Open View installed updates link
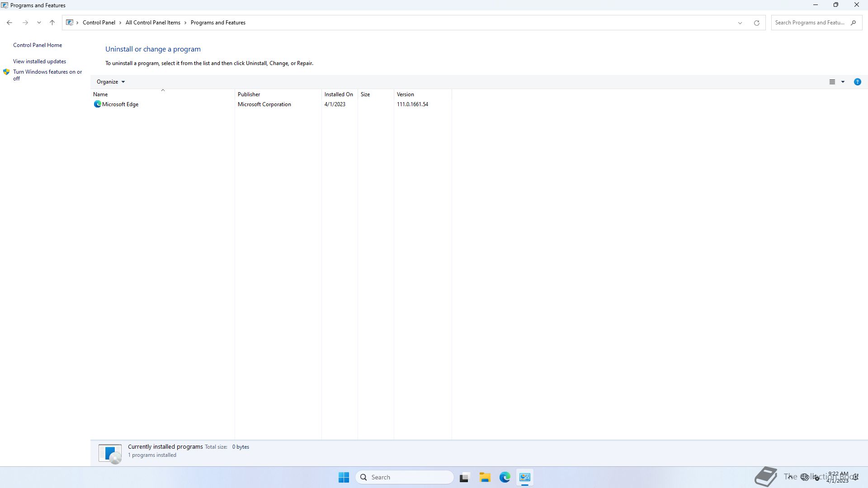Viewport: 868px width, 488px height. pos(39,61)
